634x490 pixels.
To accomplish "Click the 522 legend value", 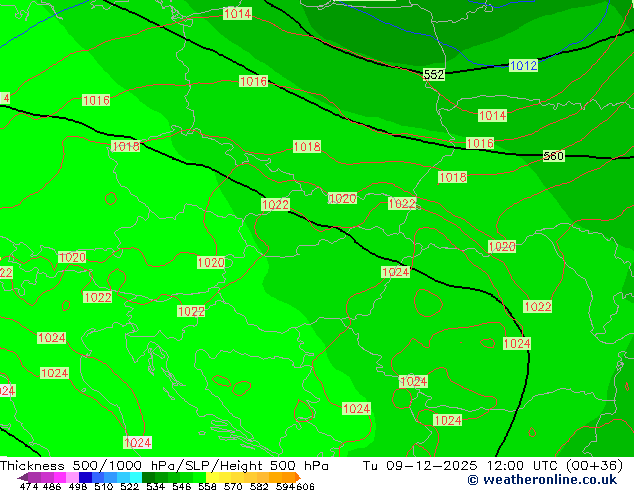I will pos(129,486).
